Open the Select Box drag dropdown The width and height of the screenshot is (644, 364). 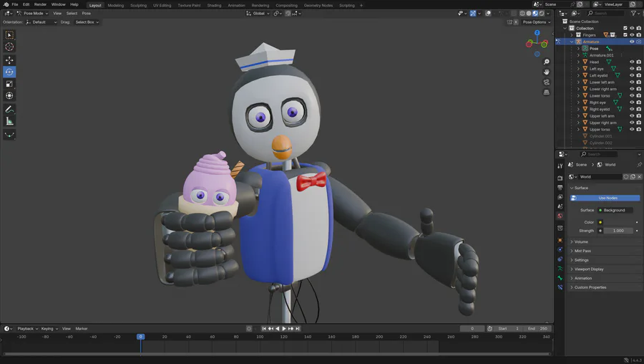coord(87,22)
